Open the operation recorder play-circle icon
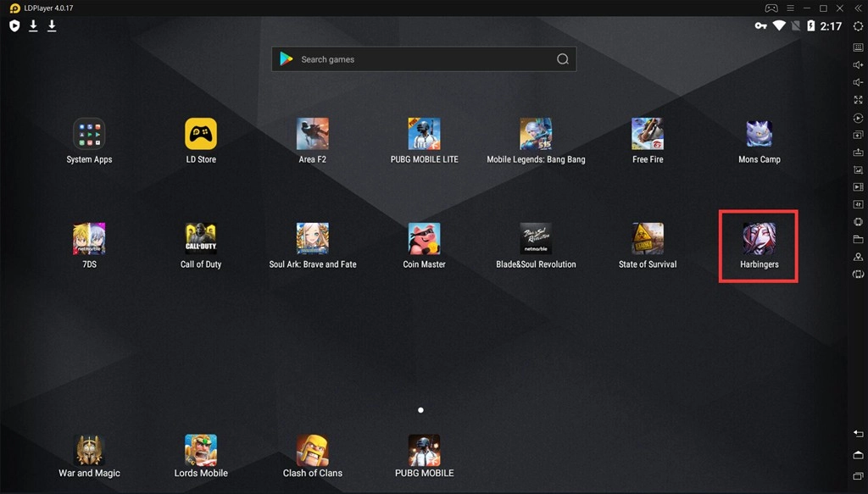 [x=858, y=118]
